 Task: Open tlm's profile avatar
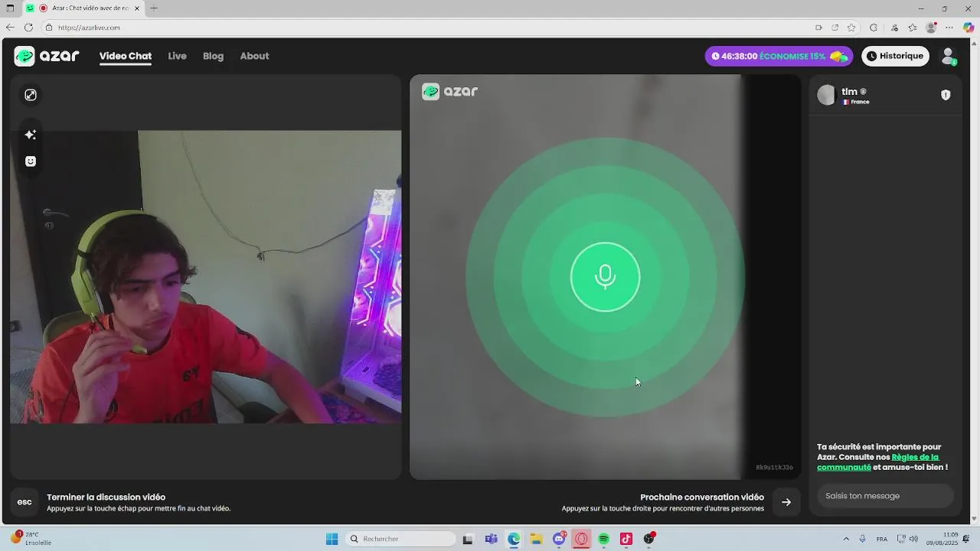coord(826,95)
